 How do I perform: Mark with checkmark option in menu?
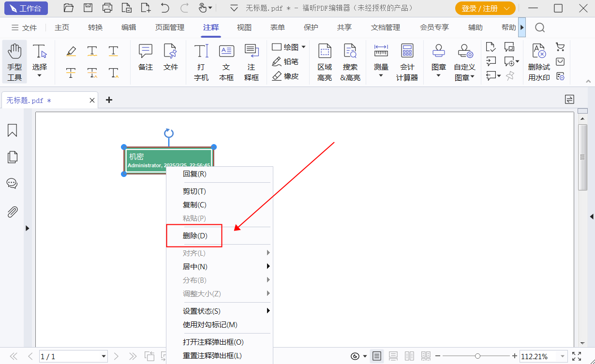tap(210, 325)
